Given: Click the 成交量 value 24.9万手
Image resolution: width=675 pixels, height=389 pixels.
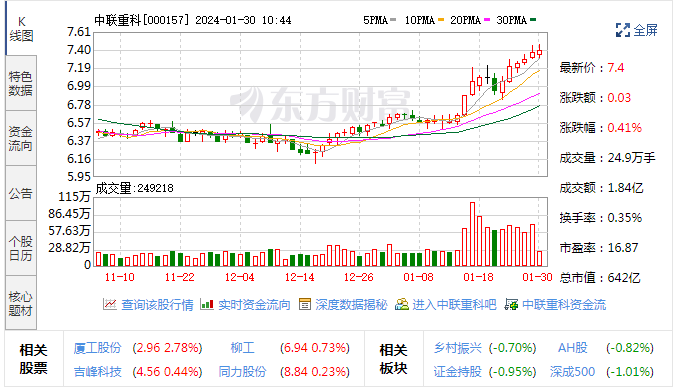Looking at the screenshot, I should pyautogui.click(x=632, y=158).
